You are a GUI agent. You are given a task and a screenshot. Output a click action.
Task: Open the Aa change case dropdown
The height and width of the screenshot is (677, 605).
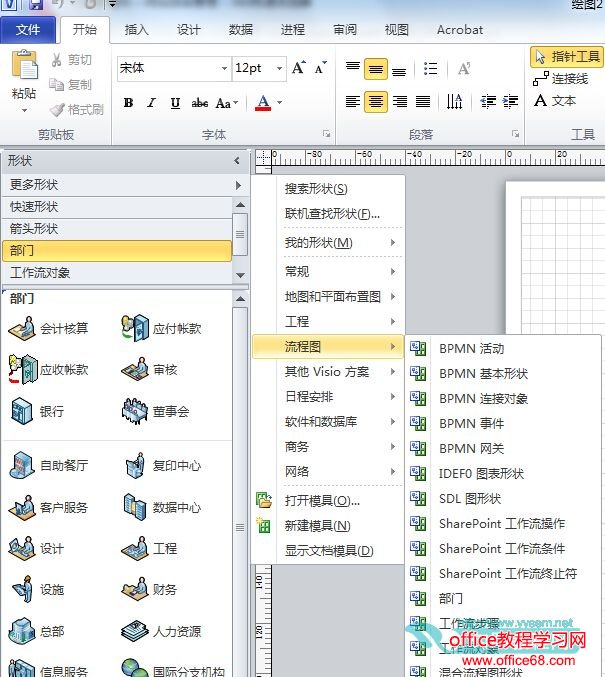coord(227,103)
